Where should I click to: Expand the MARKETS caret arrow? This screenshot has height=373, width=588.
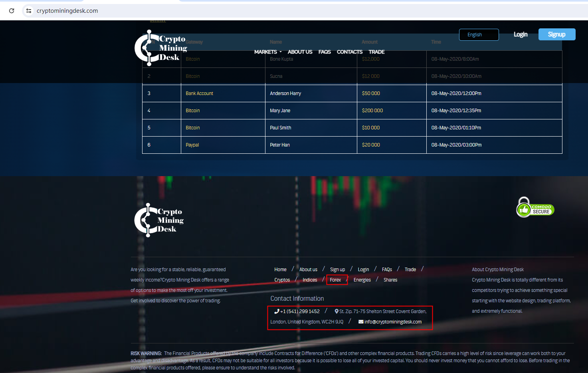coord(281,52)
